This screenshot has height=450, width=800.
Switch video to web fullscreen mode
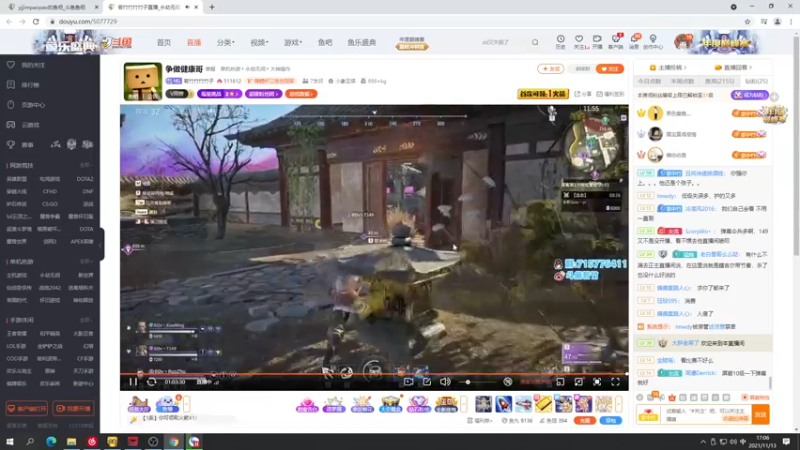pyautogui.click(x=596, y=382)
